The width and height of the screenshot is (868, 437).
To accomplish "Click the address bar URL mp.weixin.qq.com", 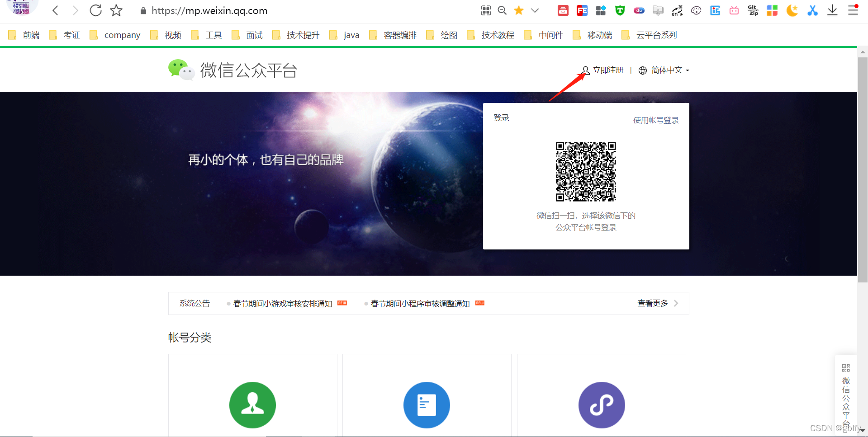I will (x=209, y=10).
